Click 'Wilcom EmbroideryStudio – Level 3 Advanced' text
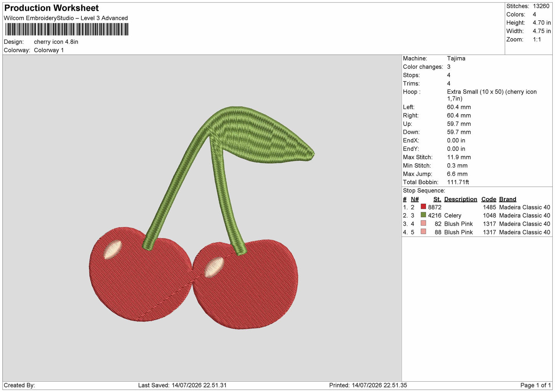Image resolution: width=555 pixels, height=392 pixels. point(66,18)
